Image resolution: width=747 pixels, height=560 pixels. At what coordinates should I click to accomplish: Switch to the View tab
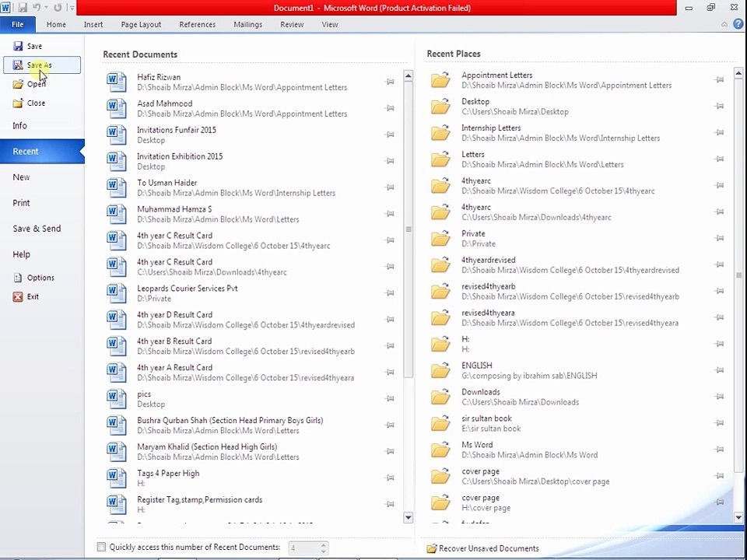pos(330,24)
